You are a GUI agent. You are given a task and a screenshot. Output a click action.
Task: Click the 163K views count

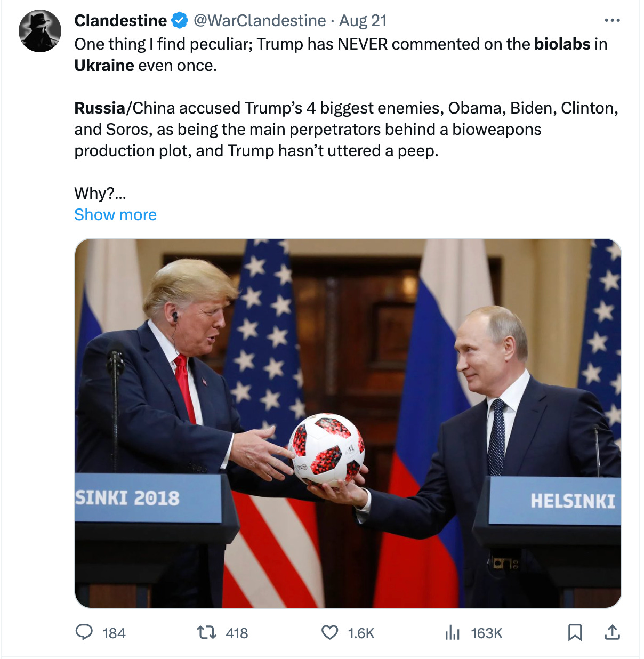[x=487, y=633]
